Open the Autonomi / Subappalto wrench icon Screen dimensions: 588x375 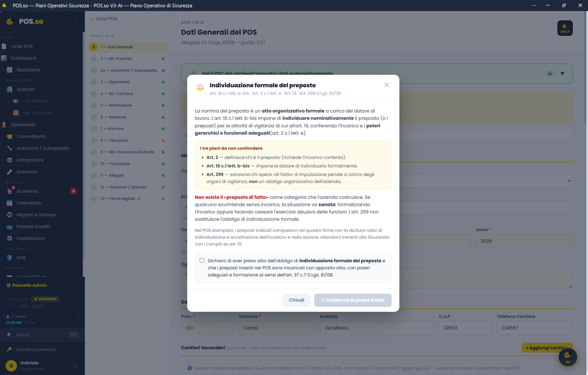click(x=9, y=148)
